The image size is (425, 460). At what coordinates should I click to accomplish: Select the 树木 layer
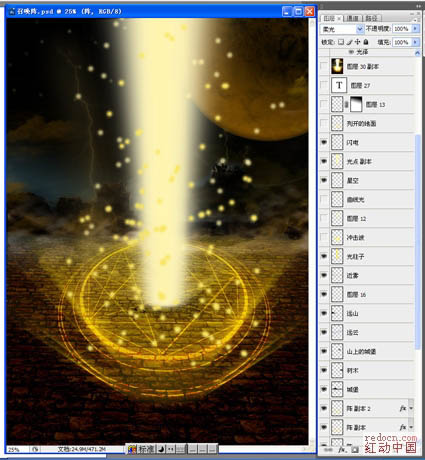(x=367, y=370)
